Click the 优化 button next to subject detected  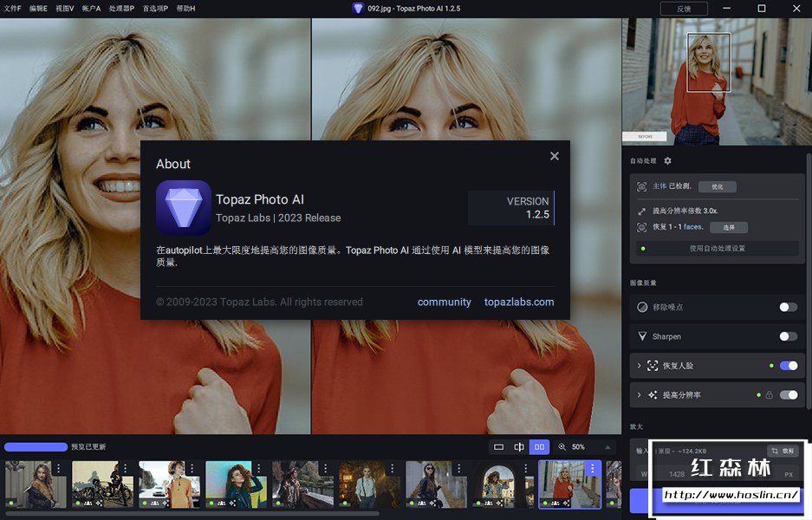[718, 186]
